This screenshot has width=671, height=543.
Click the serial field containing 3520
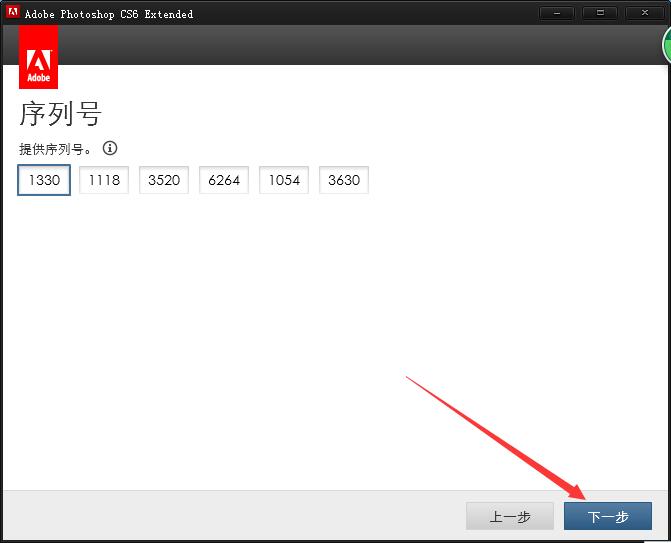coord(164,180)
